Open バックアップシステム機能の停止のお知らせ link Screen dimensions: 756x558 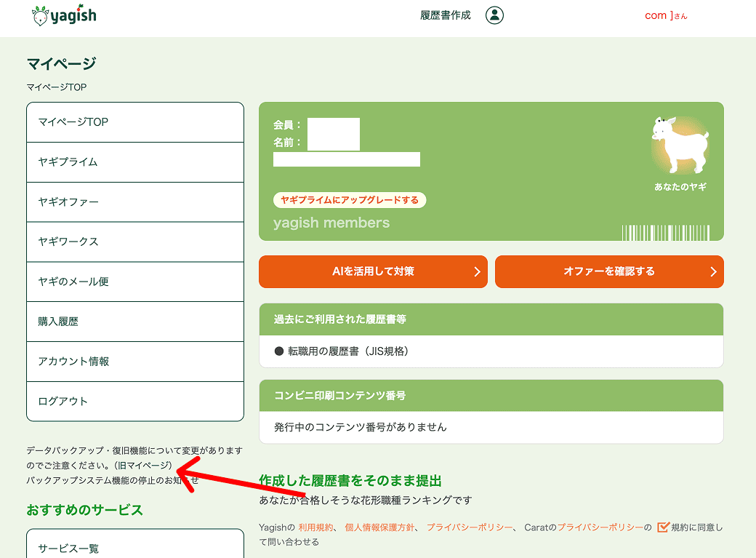113,480
